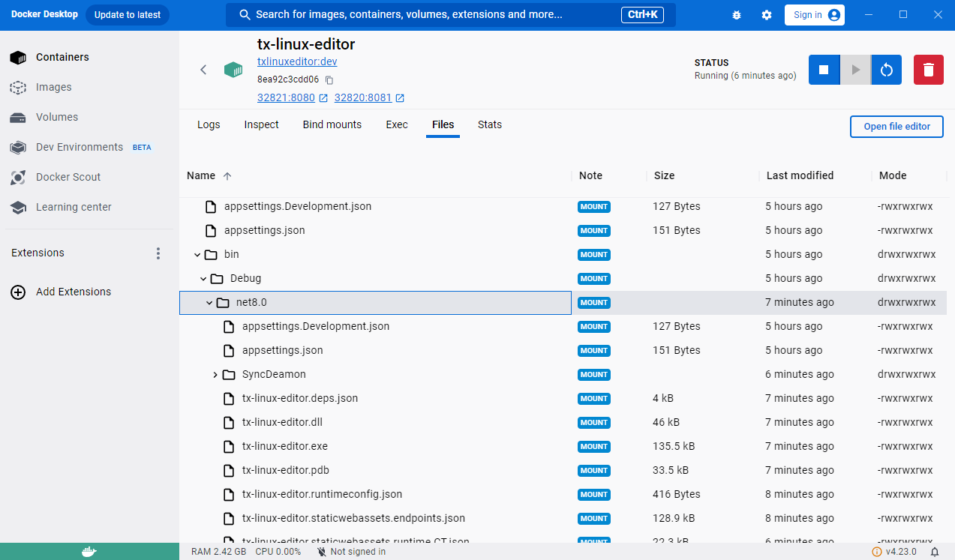Viewport: 955px width, 560px height.
Task: Click the version v4.23.0 warning indicator
Action: point(893,552)
